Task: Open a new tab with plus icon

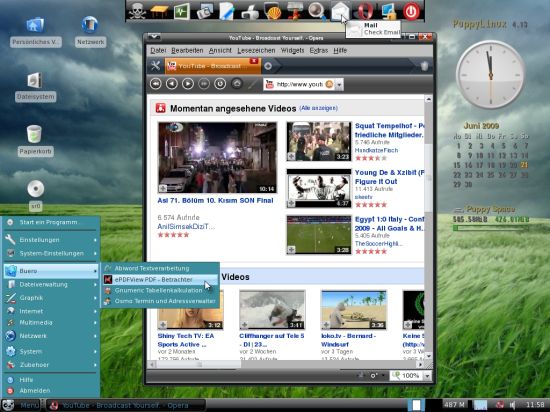Action: point(268,66)
